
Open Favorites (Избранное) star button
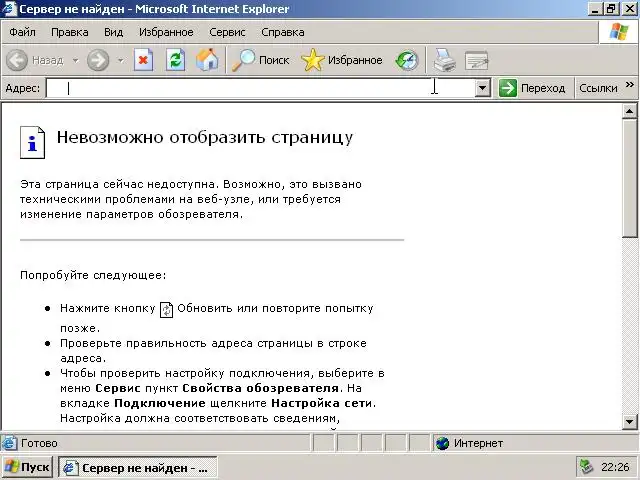point(342,60)
